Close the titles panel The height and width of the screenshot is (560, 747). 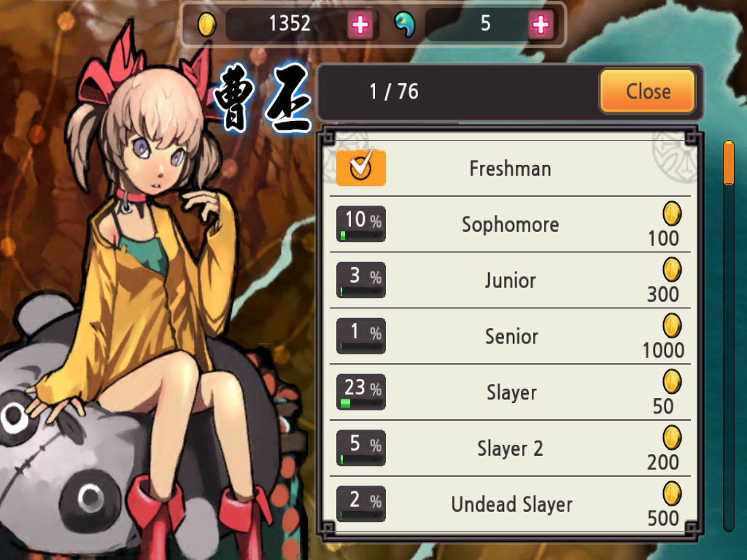648,91
